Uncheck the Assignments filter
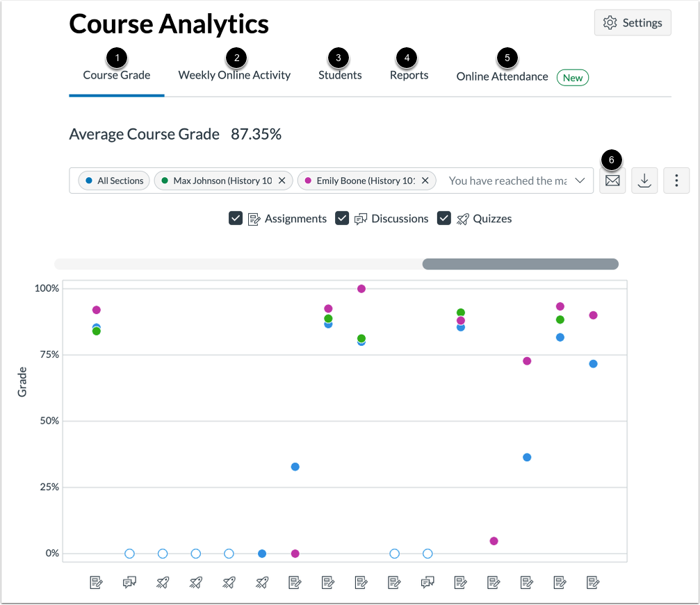 236,217
